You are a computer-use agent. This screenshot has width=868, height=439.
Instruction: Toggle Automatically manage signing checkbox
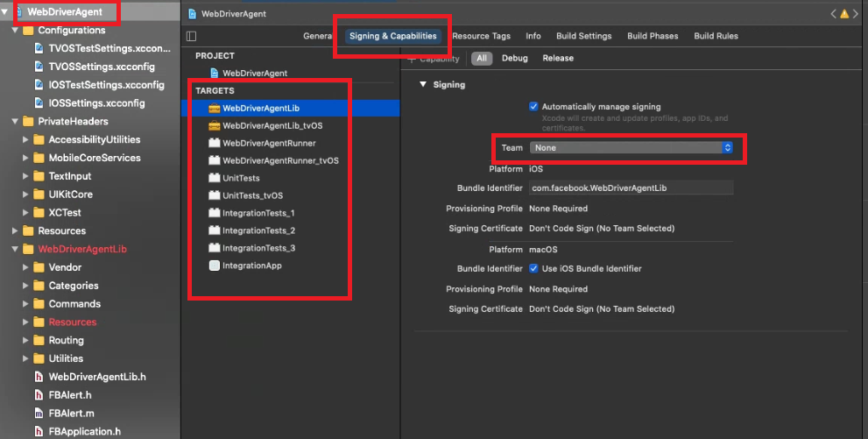(x=533, y=106)
